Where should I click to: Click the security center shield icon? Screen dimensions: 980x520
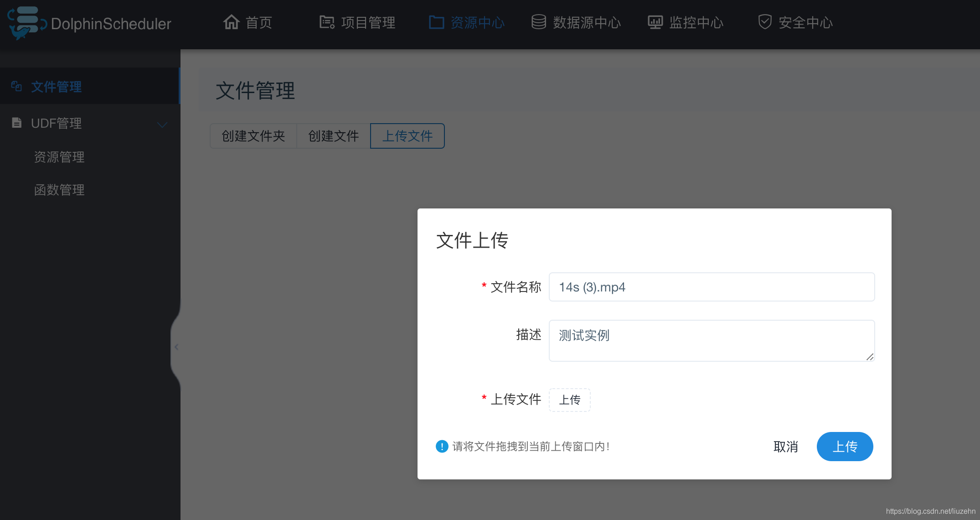tap(764, 22)
